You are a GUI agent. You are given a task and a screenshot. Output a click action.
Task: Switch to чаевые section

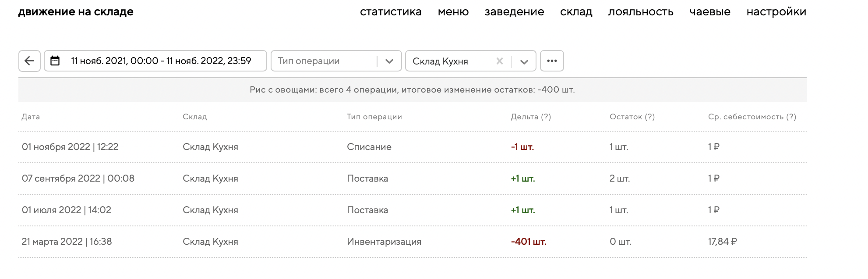[710, 12]
